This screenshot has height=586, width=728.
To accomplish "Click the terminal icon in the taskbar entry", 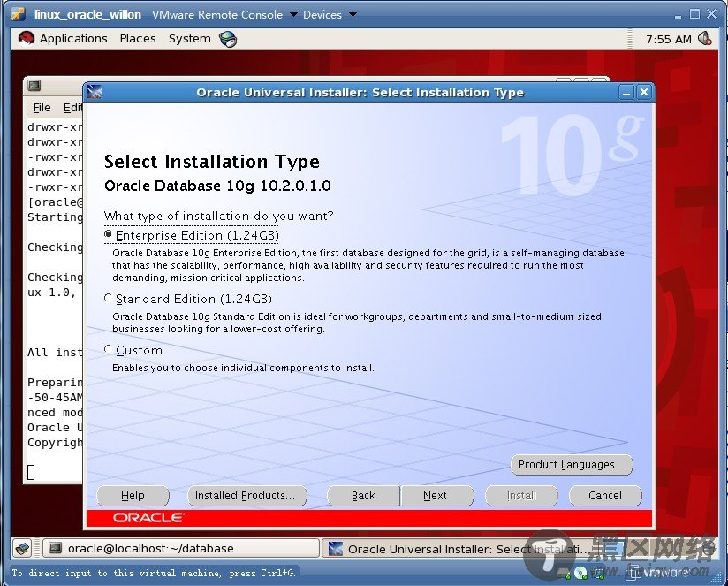I will click(56, 548).
